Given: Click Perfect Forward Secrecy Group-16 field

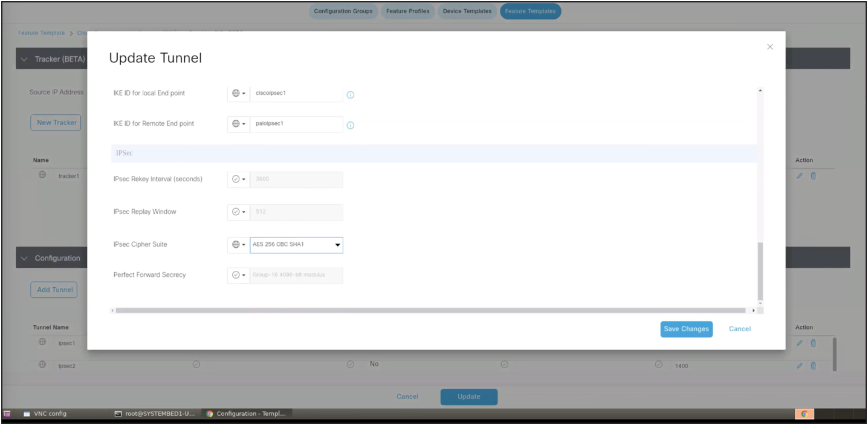Looking at the screenshot, I should 296,275.
